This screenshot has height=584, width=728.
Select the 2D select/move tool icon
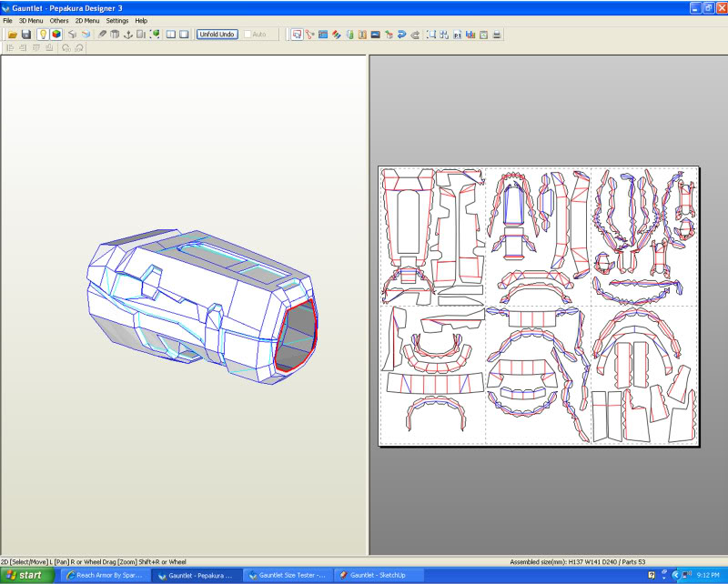click(x=297, y=35)
